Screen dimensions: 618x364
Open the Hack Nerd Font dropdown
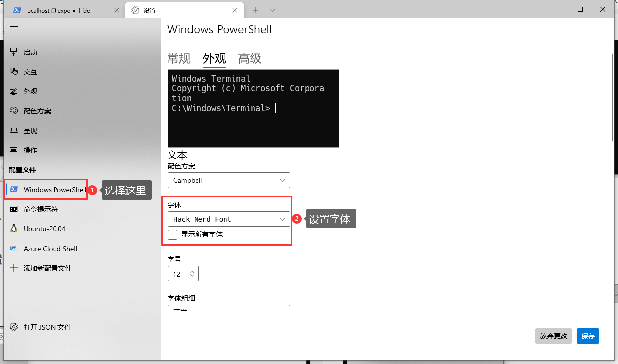tap(229, 219)
